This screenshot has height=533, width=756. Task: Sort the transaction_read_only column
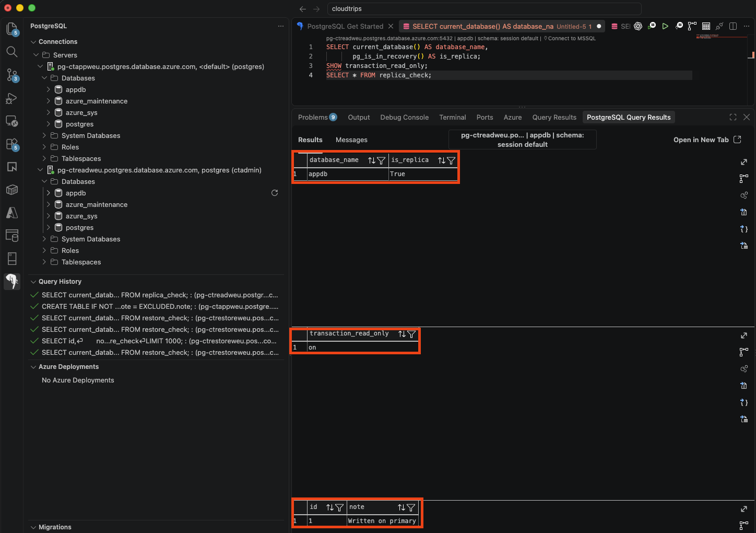coord(402,334)
